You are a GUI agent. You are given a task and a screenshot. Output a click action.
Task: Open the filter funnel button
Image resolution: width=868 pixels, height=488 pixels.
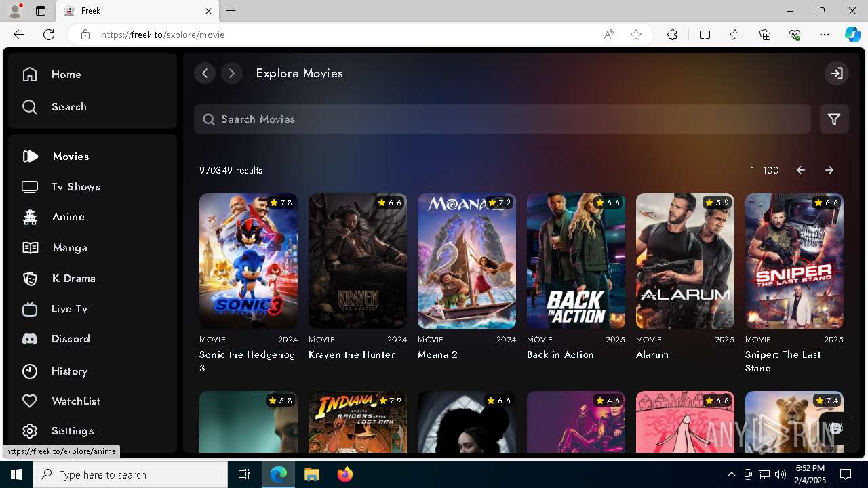point(834,119)
